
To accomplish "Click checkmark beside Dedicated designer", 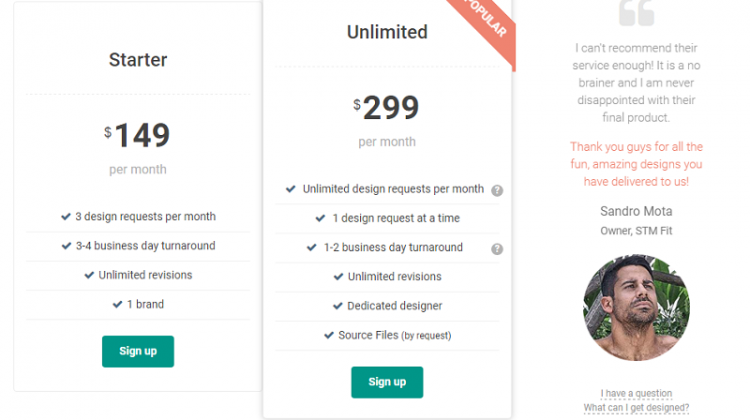I will [338, 306].
